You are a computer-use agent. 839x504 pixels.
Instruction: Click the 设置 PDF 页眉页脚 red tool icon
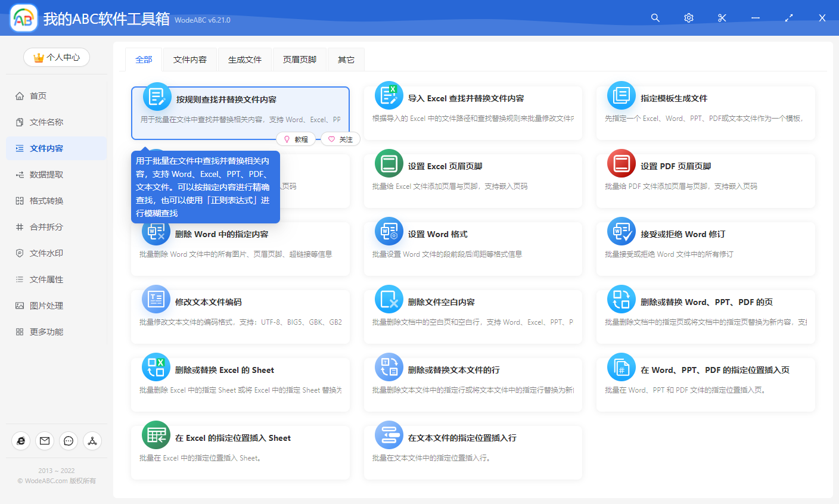click(622, 163)
